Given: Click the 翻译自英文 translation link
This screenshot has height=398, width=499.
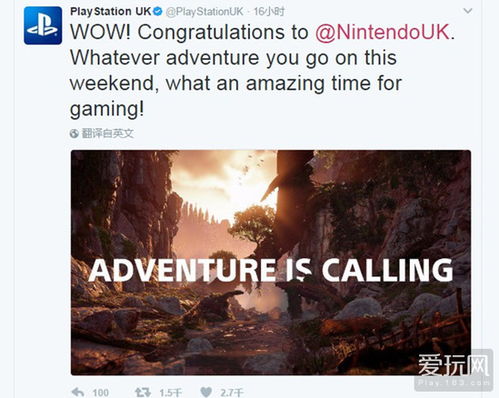Looking at the screenshot, I should tap(108, 134).
